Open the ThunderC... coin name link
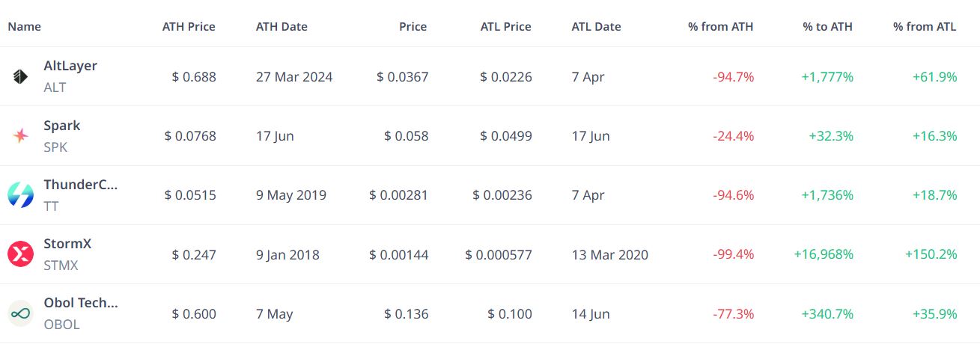Image resolution: width=980 pixels, height=344 pixels. coord(81,185)
